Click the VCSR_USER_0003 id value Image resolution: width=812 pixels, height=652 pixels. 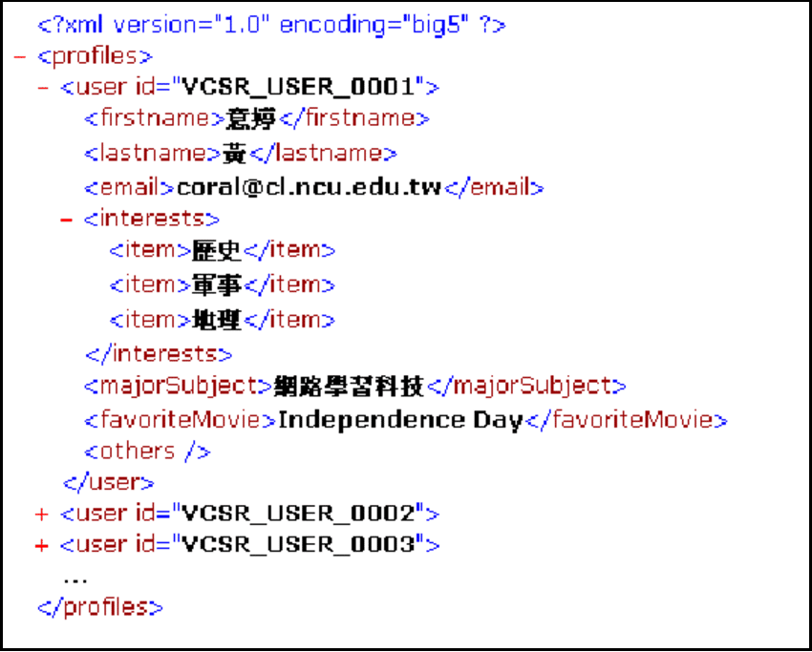click(298, 545)
